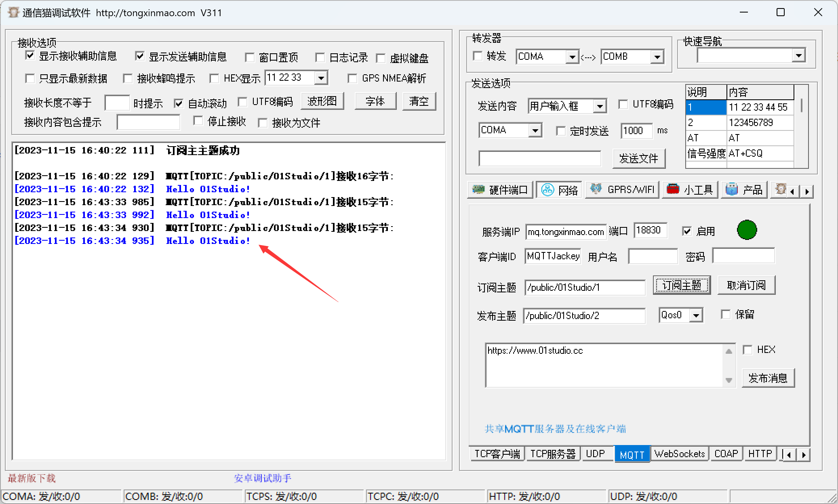Screen dimensions: 838x504
Task: Click the right arrow beside the bottom protocol tabs
Action: pos(804,454)
